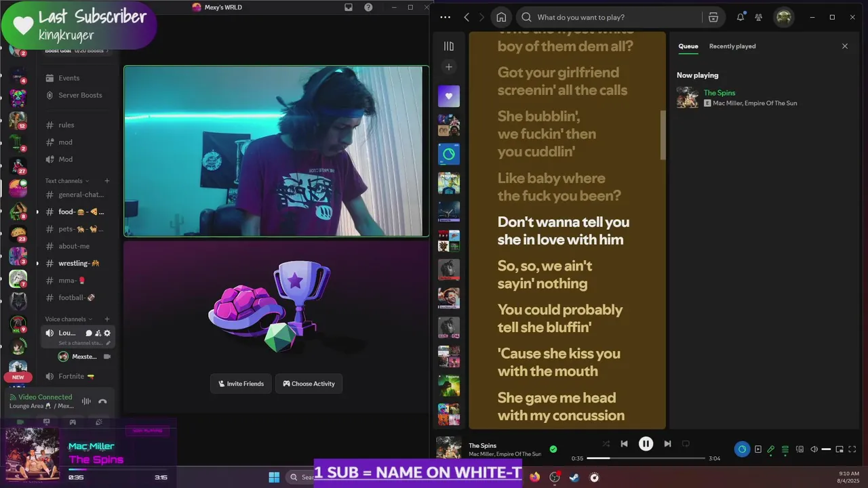Expand Your Library in Spotify sidebar
The image size is (868, 488).
click(x=448, y=46)
